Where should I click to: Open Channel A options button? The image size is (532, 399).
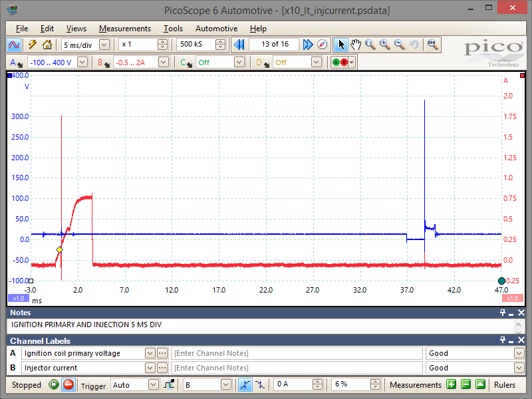16,63
